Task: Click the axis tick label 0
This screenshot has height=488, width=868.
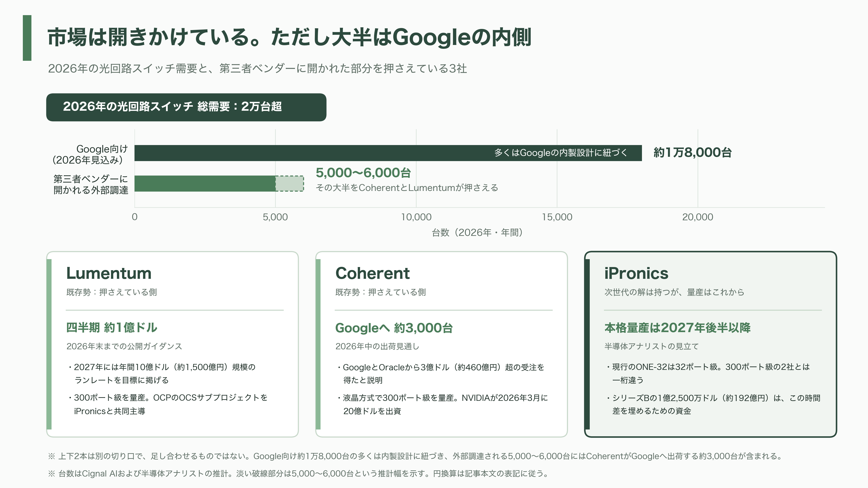Action: tap(134, 217)
